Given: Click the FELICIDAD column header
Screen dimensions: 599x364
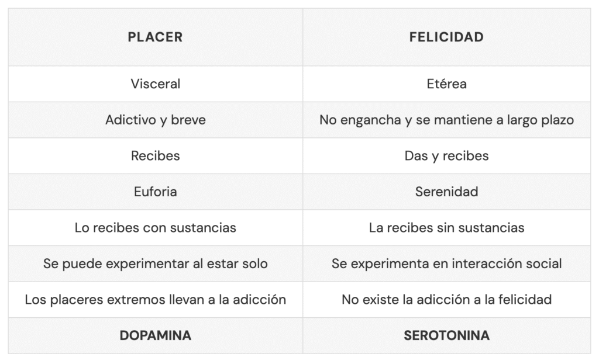Looking at the screenshot, I should point(446,37).
